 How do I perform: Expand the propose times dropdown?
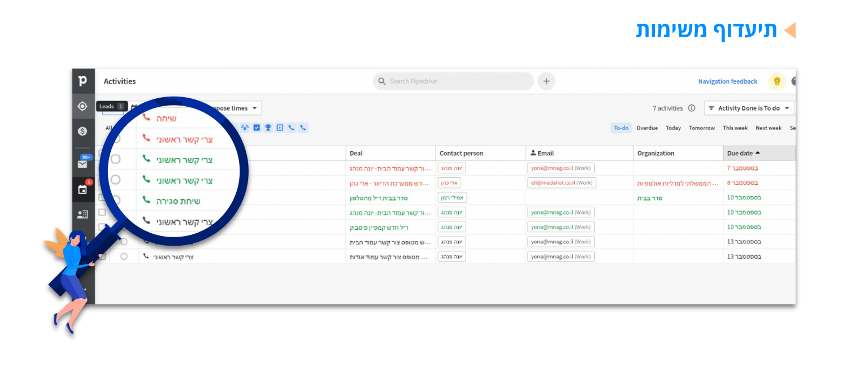point(254,108)
